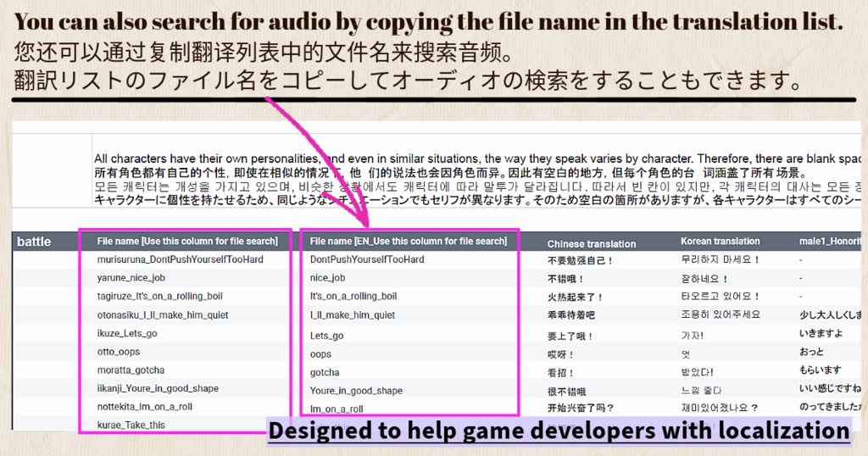
Task: Select Korean cell '무리하지 마세요！'
Action: click(721, 259)
